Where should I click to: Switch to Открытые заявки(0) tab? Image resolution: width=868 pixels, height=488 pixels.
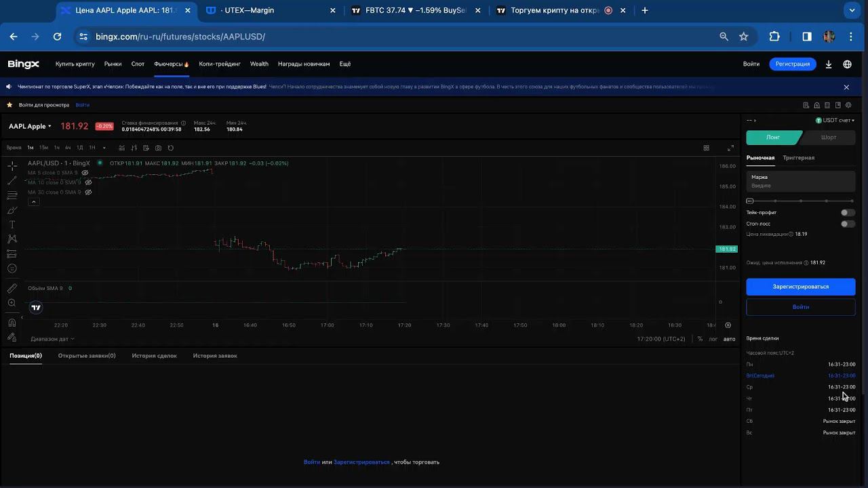(87, 356)
